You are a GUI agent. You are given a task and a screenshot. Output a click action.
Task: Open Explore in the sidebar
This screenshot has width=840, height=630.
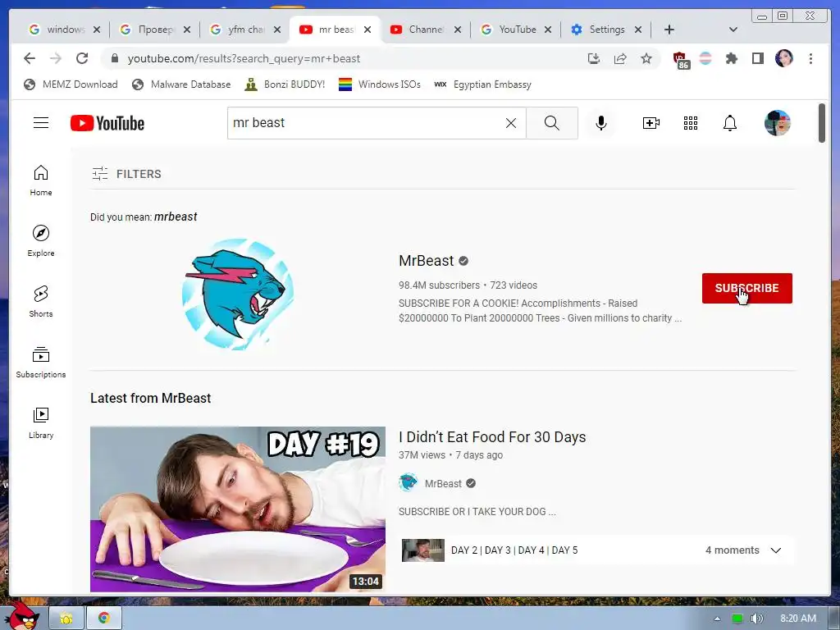(x=41, y=241)
